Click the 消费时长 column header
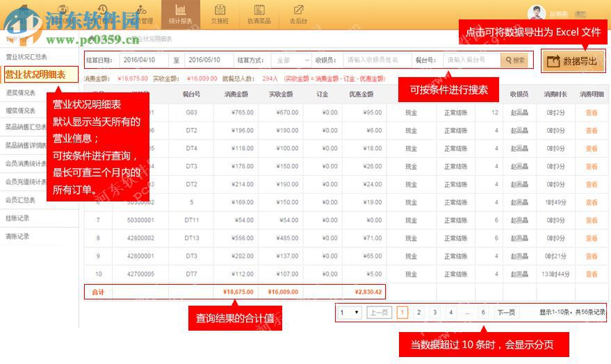 555,94
